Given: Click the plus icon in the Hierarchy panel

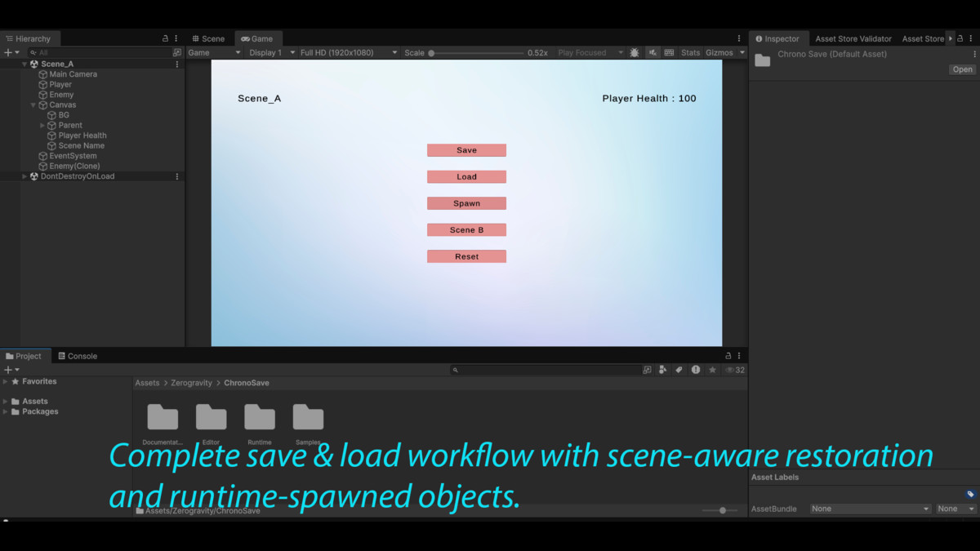Looking at the screenshot, I should (x=7, y=51).
